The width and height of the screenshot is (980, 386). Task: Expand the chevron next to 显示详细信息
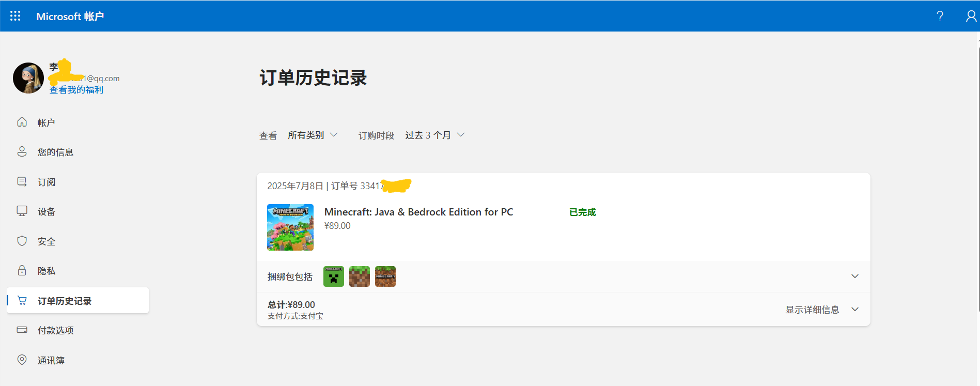pos(855,310)
